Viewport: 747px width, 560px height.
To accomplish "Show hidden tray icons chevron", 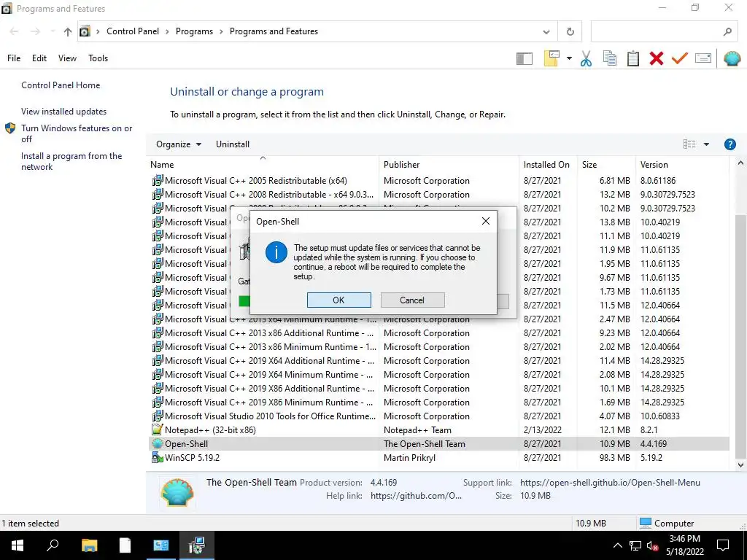I will click(617, 545).
